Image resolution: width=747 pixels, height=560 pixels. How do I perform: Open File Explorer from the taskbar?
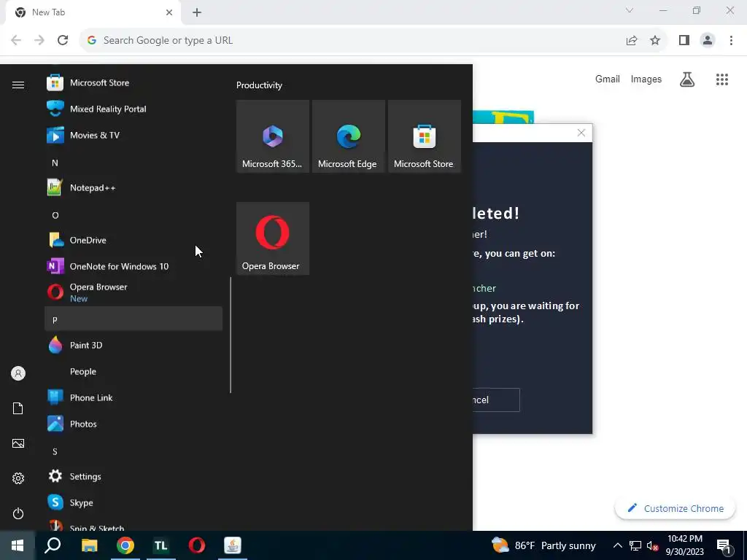pyautogui.click(x=89, y=545)
